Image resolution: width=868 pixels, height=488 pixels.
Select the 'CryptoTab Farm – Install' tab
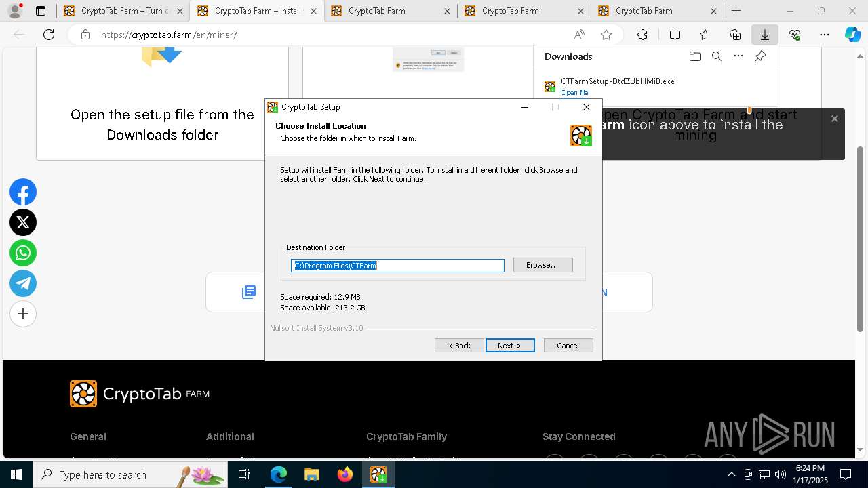coord(258,11)
